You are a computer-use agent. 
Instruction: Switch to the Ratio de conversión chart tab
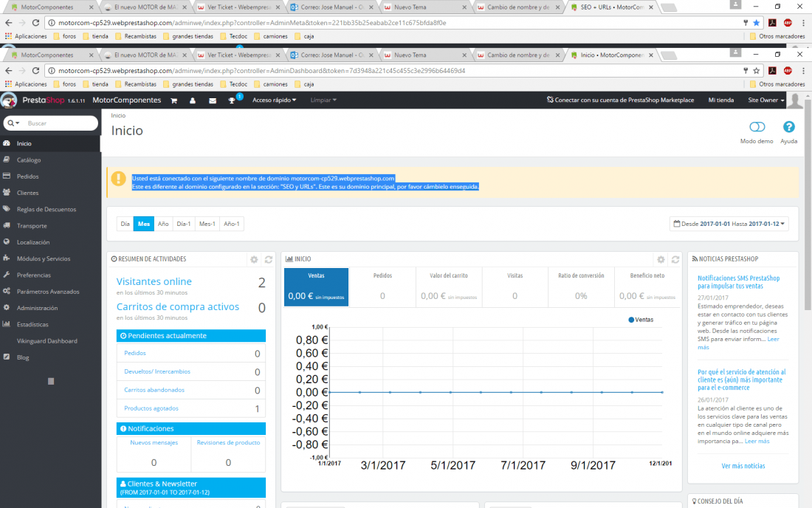click(x=581, y=287)
